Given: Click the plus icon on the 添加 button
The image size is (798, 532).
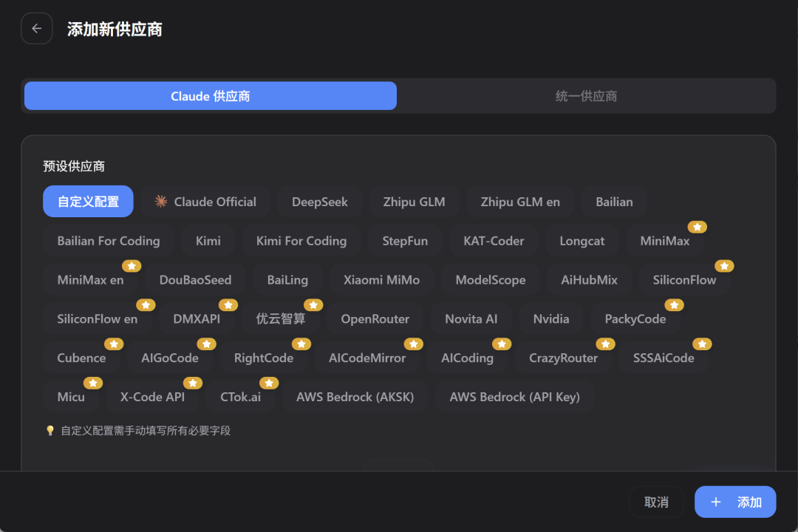Looking at the screenshot, I should 715,502.
